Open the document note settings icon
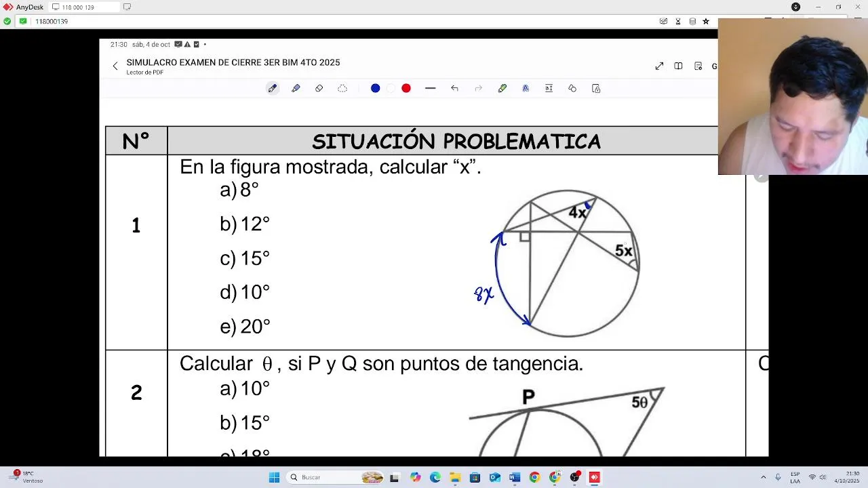This screenshot has width=868, height=488. click(698, 66)
